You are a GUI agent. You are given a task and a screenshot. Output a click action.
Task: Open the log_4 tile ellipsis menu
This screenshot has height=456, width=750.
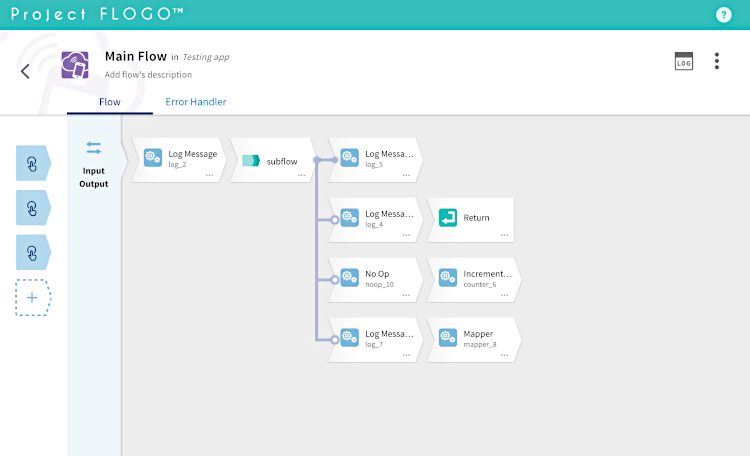point(406,235)
